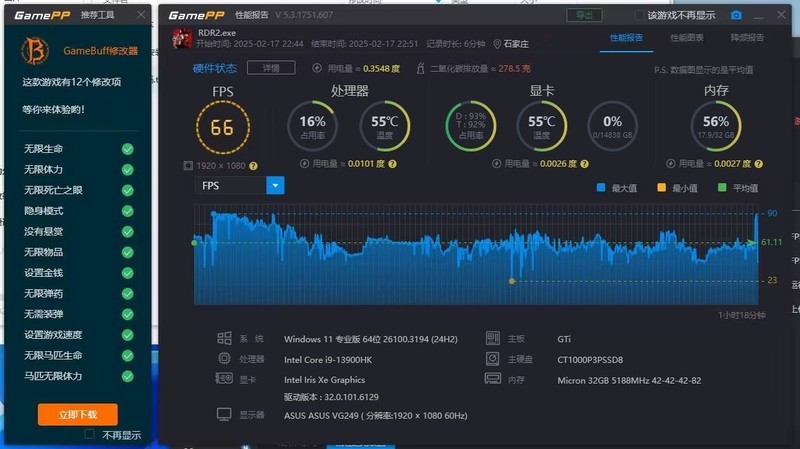Open the FPS chart metric dropdown
Image resolution: width=800 pixels, height=449 pixels.
[x=274, y=185]
